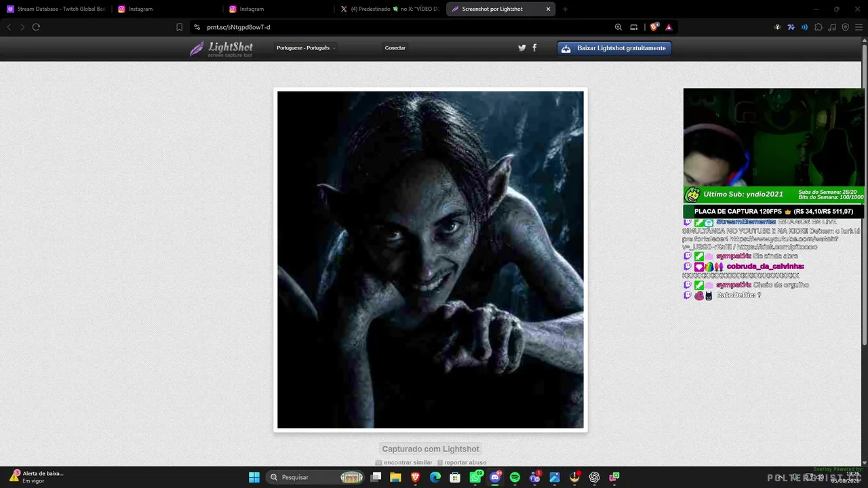
Task: Open the Alerta de baixa weather widget
Action: (x=36, y=477)
